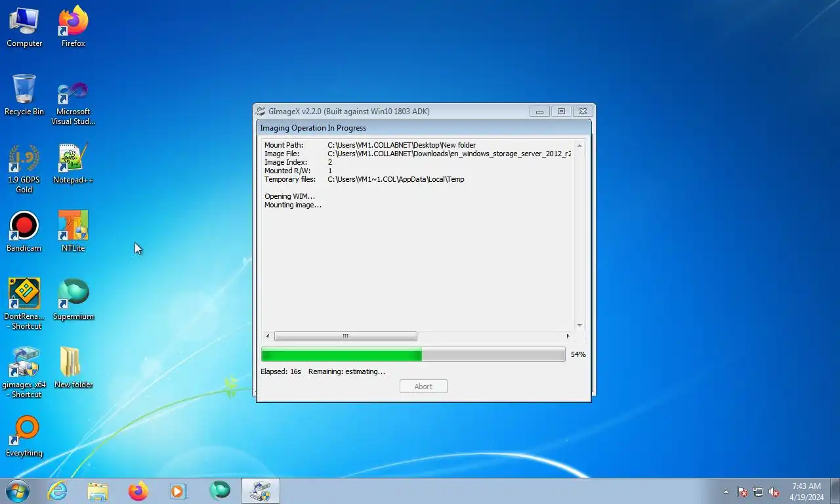The width and height of the screenshot is (840, 504).
Task: Open the Firefox desktop shortcut
Action: (x=73, y=27)
